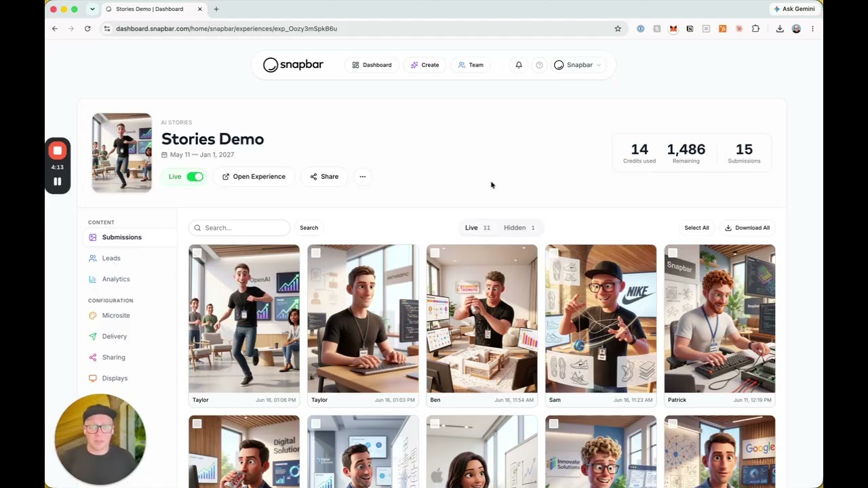This screenshot has width=868, height=488.
Task: Stop the screen recording
Action: pos(58,151)
